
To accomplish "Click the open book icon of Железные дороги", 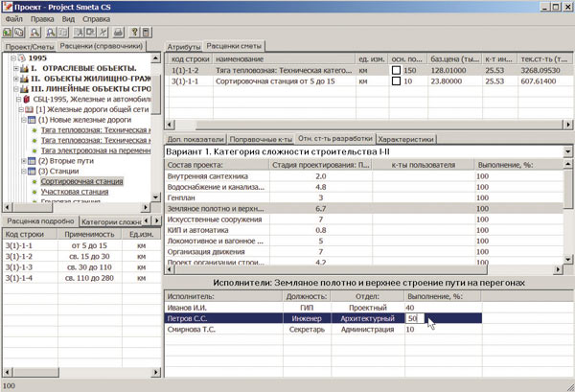I will pos(29,109).
